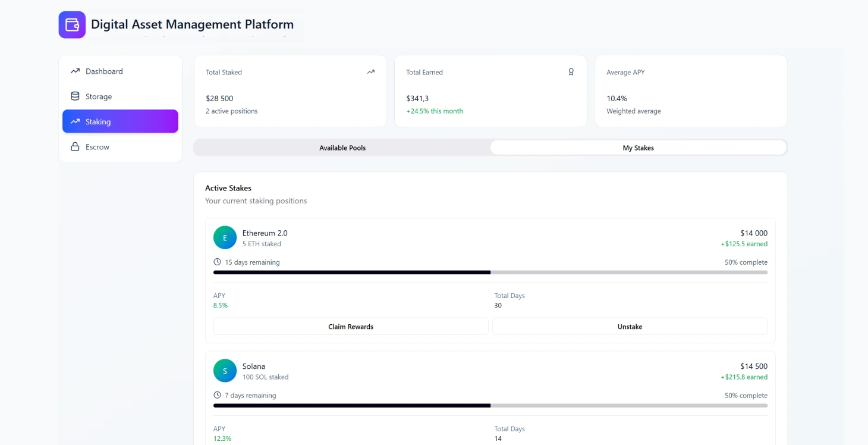Unstake the Ethereum 2.0 position
Viewport: 868px width, 445px height.
(x=630, y=326)
